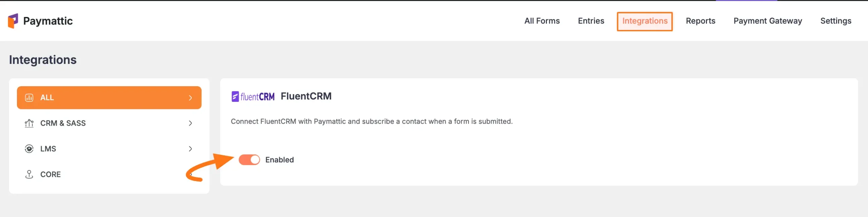The width and height of the screenshot is (868, 217).
Task: Open the Reports tab
Action: click(701, 21)
